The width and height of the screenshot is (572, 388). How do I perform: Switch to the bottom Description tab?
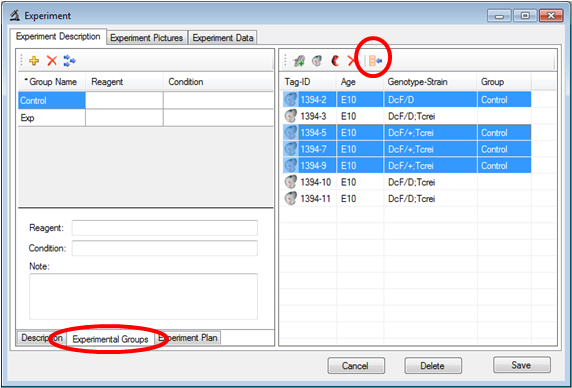(42, 338)
